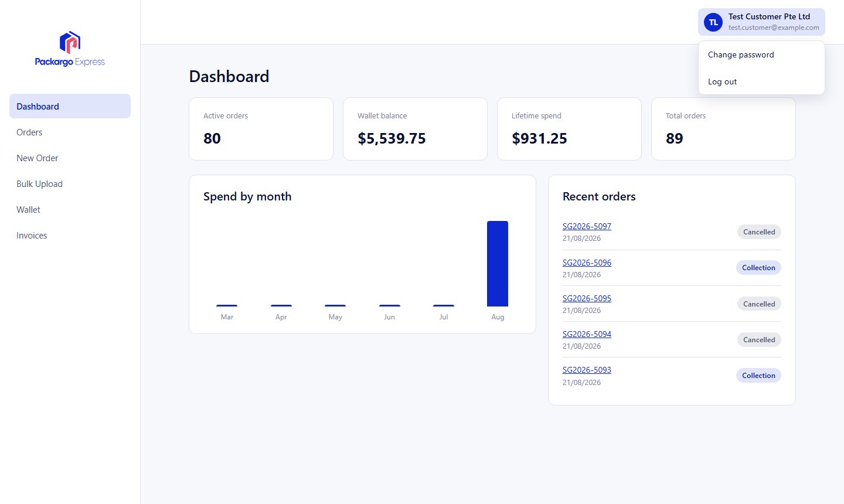Go to Dashboard in the sidebar
The height and width of the screenshot is (504, 844).
tap(70, 106)
